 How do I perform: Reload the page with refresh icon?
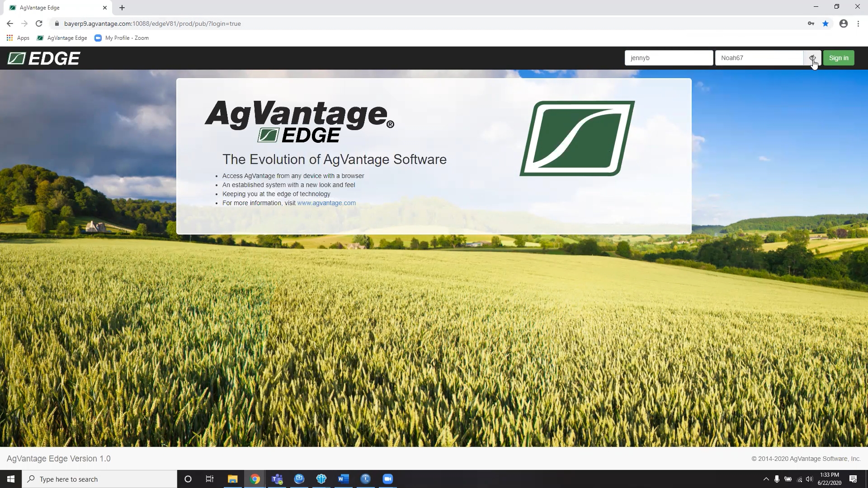pos(39,23)
